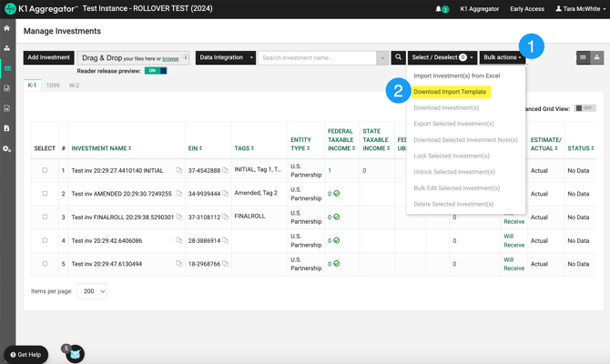Click the search magnifier button
The width and height of the screenshot is (610, 364).
pos(398,57)
